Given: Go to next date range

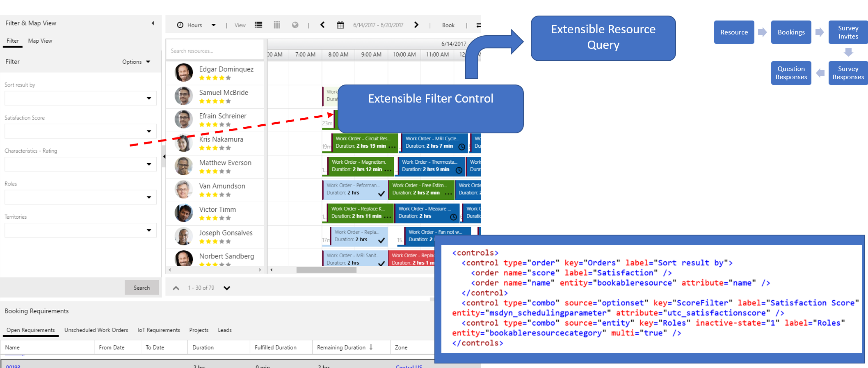Looking at the screenshot, I should pos(416,25).
